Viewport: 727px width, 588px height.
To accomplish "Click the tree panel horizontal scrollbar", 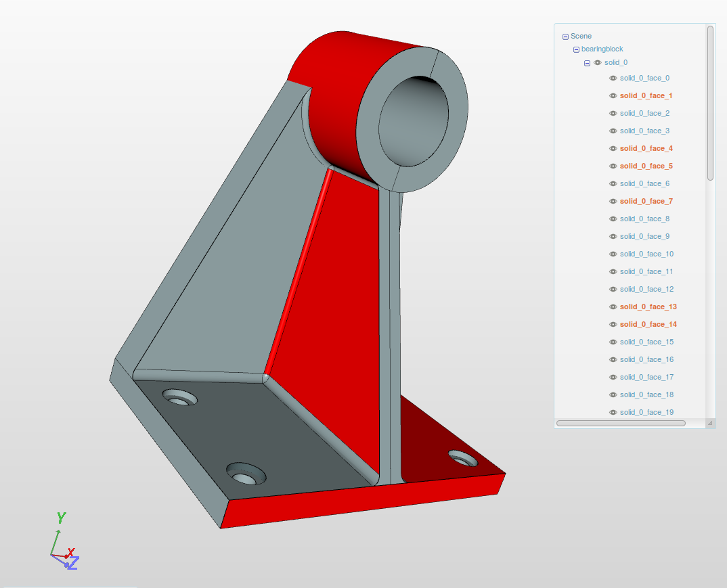I will click(x=621, y=423).
